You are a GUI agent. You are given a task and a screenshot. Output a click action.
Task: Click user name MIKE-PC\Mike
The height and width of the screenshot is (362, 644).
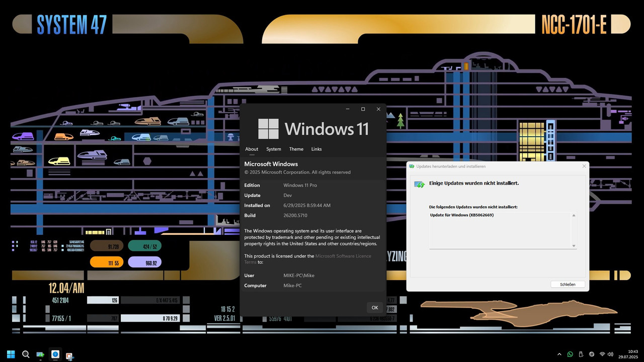point(299,276)
